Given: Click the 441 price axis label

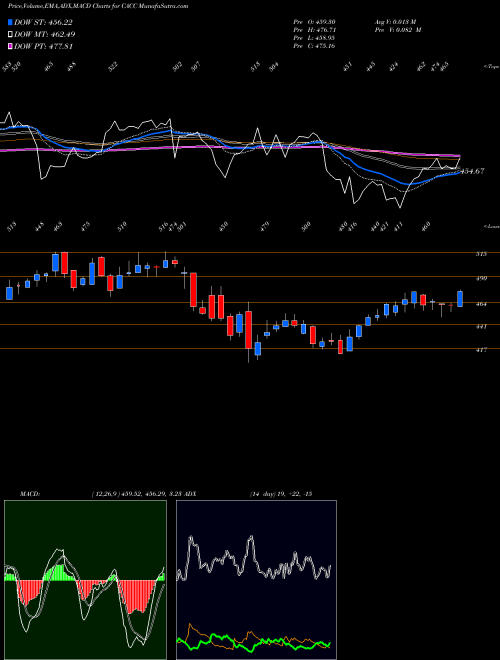Looking at the screenshot, I should click(x=482, y=326).
